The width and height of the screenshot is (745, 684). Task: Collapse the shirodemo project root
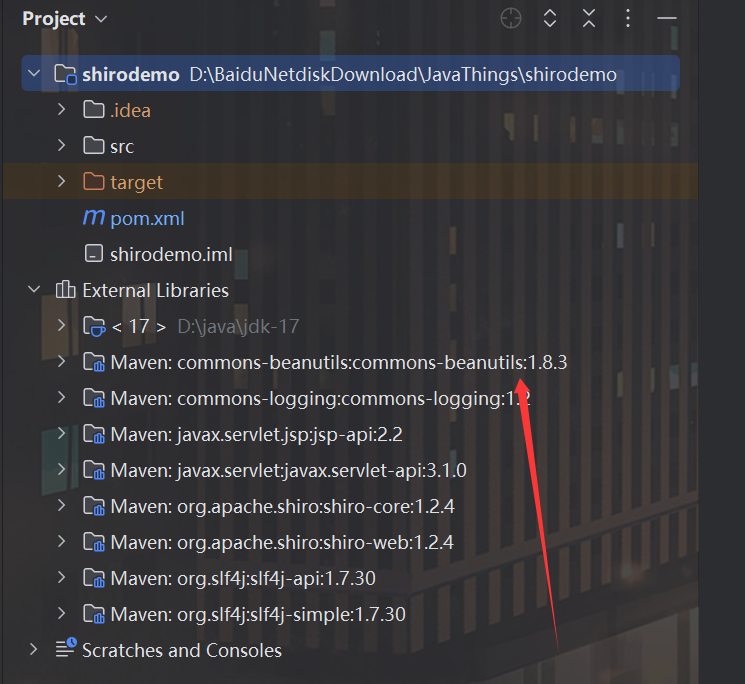35,74
